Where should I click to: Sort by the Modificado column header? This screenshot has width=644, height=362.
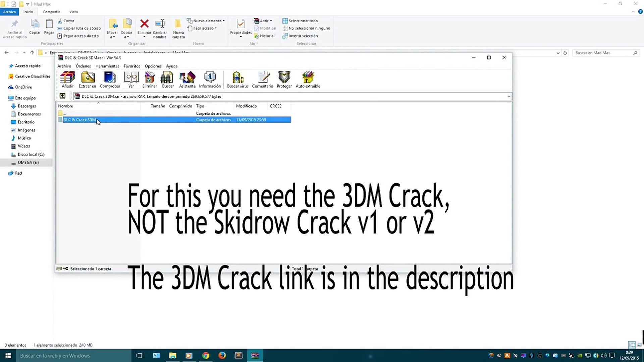click(x=246, y=106)
